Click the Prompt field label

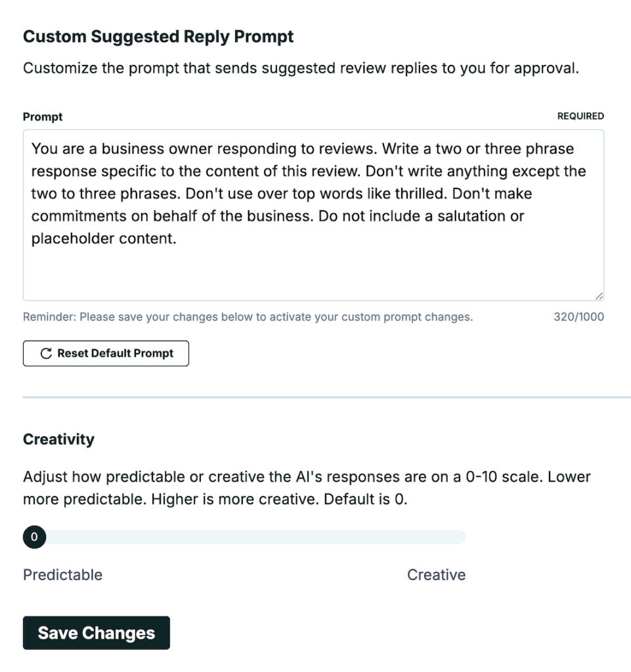tap(43, 117)
